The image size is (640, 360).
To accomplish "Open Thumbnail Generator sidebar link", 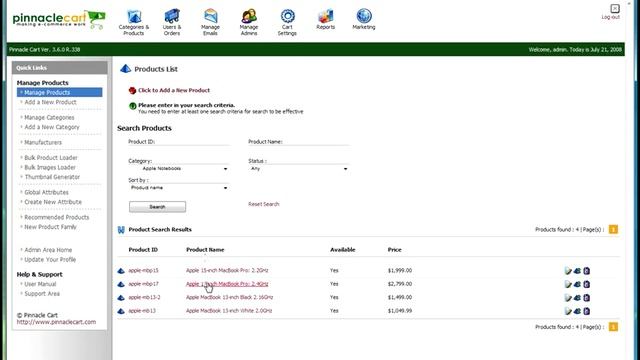I will (x=52, y=177).
